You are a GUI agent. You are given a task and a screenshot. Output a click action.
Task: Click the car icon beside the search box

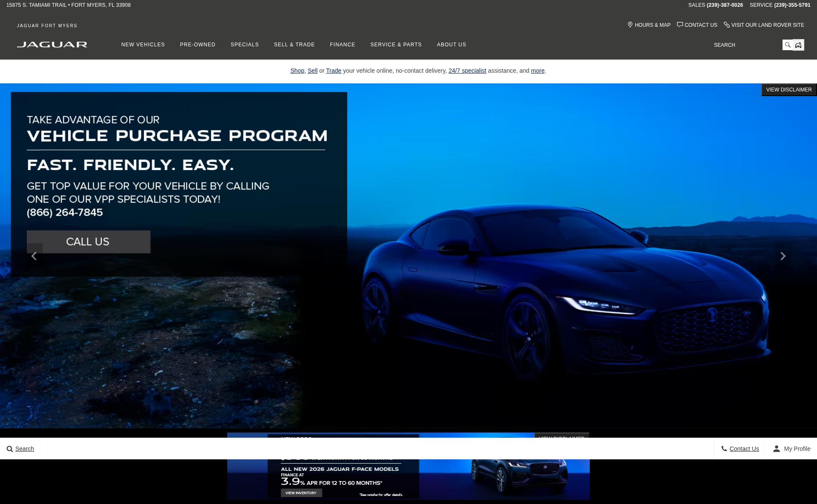click(798, 45)
